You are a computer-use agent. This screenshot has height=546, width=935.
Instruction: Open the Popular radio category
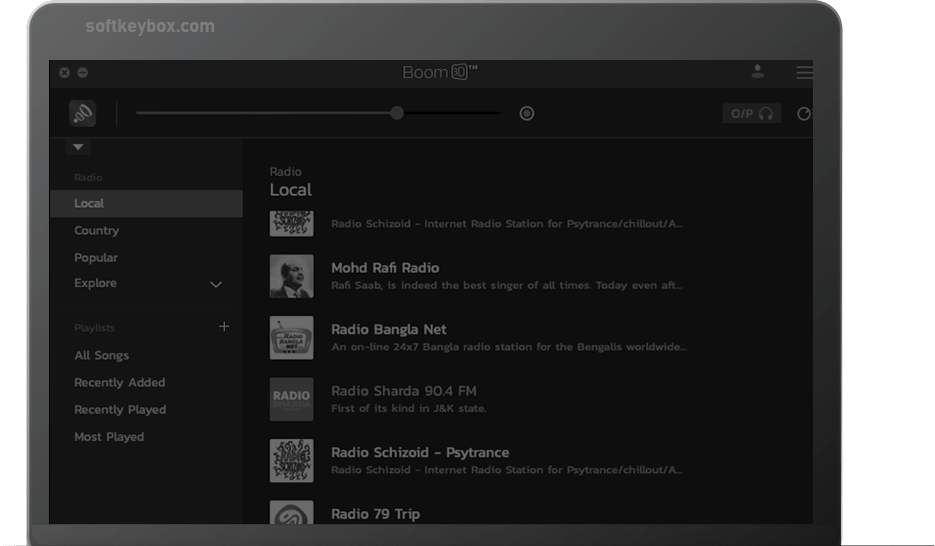[96, 257]
